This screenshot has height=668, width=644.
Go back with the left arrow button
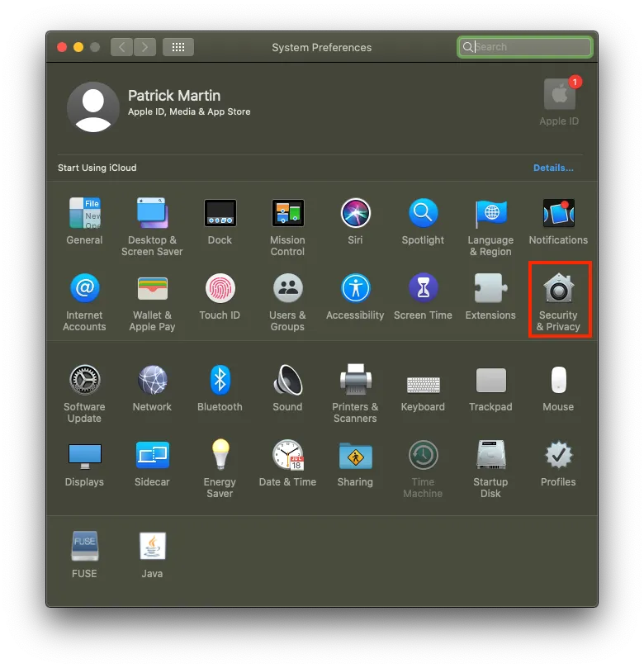click(x=122, y=47)
